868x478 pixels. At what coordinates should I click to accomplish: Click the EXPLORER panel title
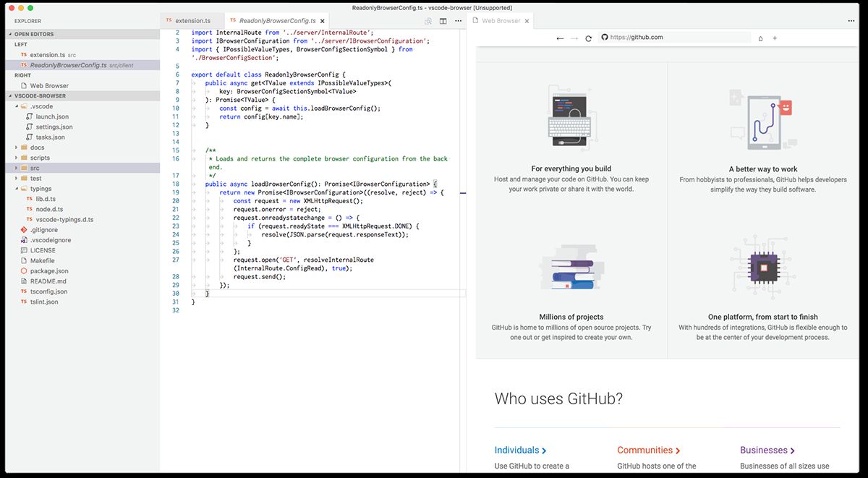(28, 22)
